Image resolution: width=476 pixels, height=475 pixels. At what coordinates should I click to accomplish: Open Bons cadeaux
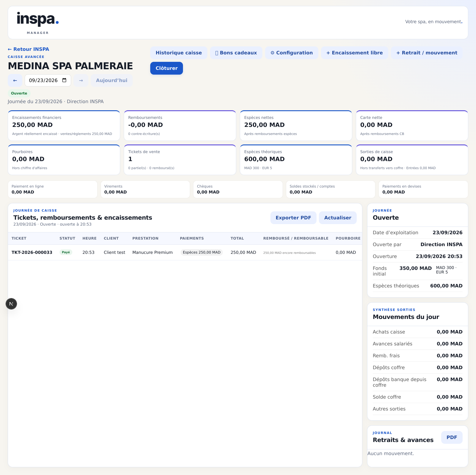(236, 53)
